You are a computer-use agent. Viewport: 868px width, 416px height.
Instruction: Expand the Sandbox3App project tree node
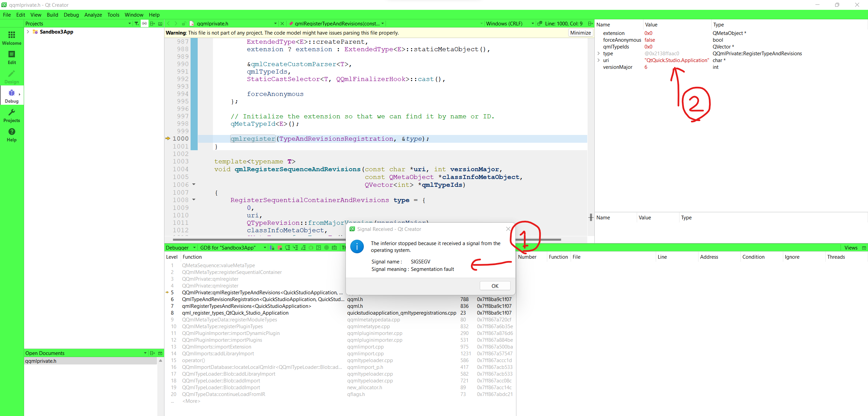click(x=28, y=32)
